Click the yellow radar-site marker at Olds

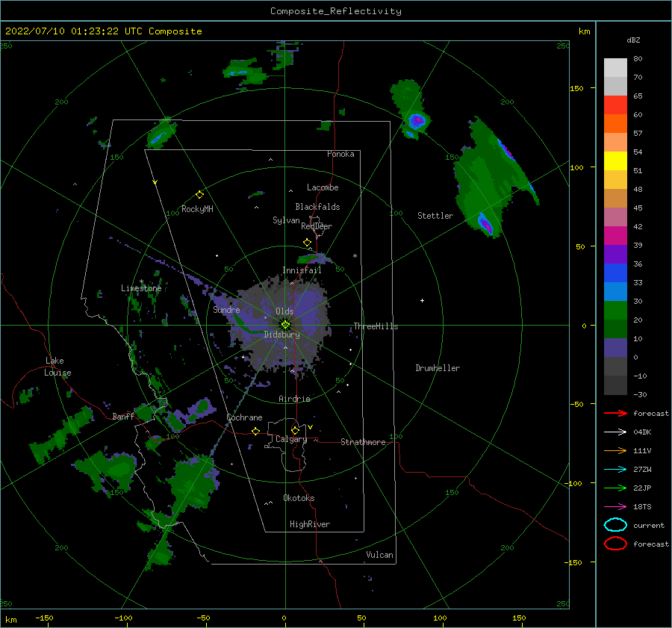click(285, 325)
